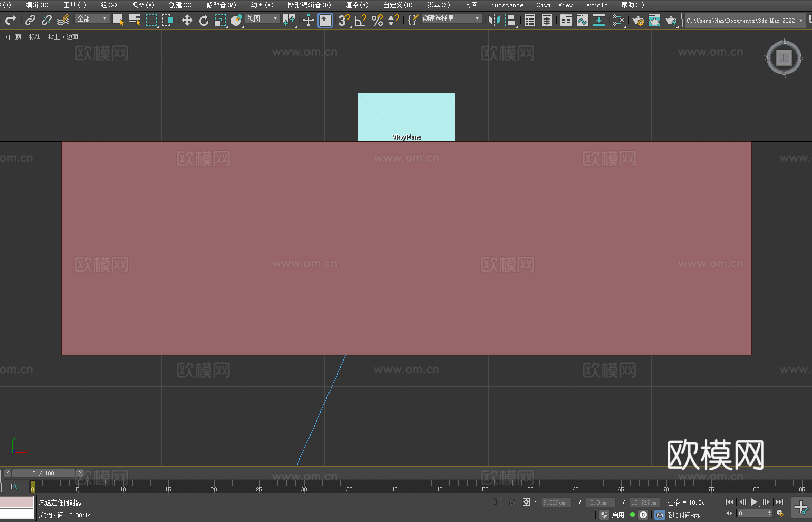Open the Rendered Frame Window icon
Viewport: 812px width, 522px height.
(654, 20)
